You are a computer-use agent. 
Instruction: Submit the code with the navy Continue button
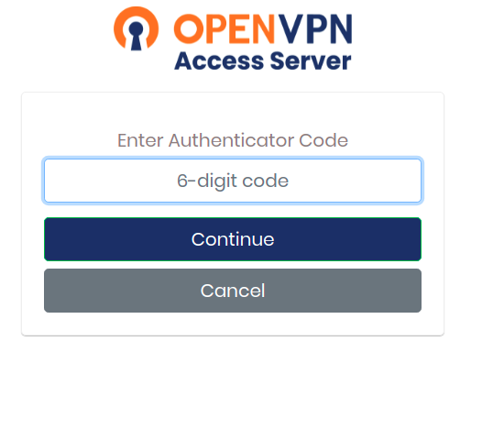coord(233,239)
